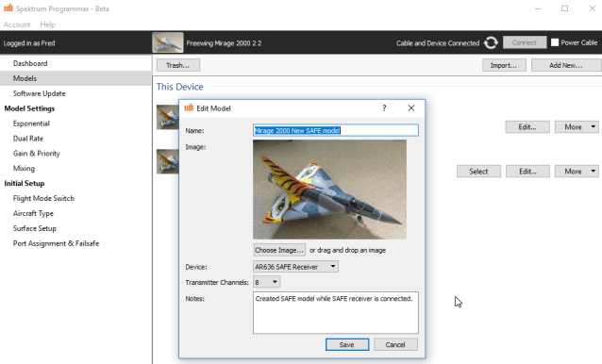Open the Transmitter Channels dropdown
This screenshot has height=364, width=602.
tap(266, 282)
